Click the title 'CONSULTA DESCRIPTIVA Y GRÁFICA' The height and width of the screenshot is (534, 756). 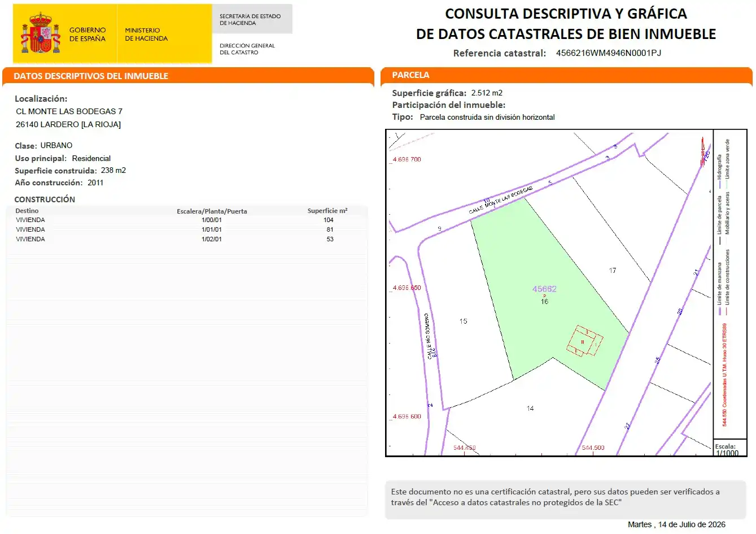pos(566,14)
